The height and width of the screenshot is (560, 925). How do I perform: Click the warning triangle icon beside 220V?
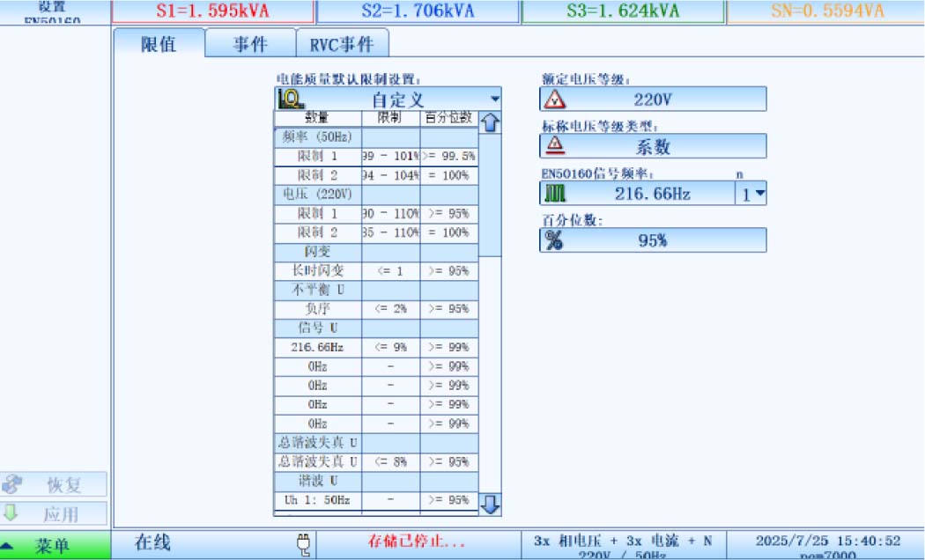(x=554, y=99)
